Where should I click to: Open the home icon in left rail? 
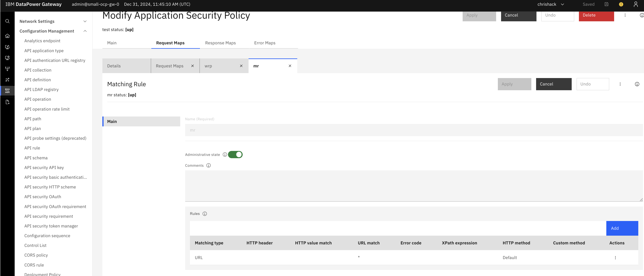pos(7,36)
